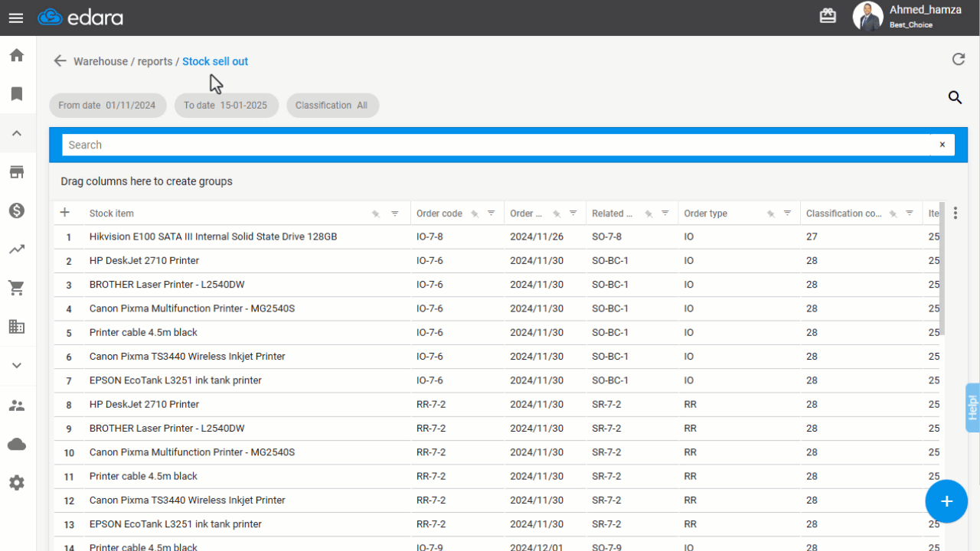Click Stock sell out breadcrumb
The height and width of the screenshot is (551, 980).
pyautogui.click(x=215, y=61)
